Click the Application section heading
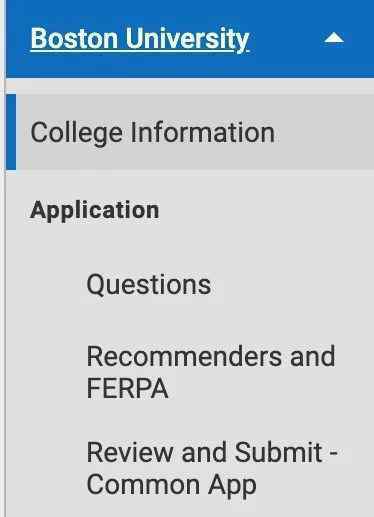 95,211
